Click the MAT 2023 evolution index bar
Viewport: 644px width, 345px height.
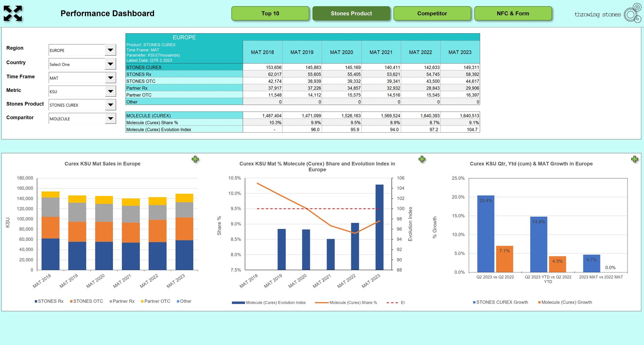(x=379, y=227)
